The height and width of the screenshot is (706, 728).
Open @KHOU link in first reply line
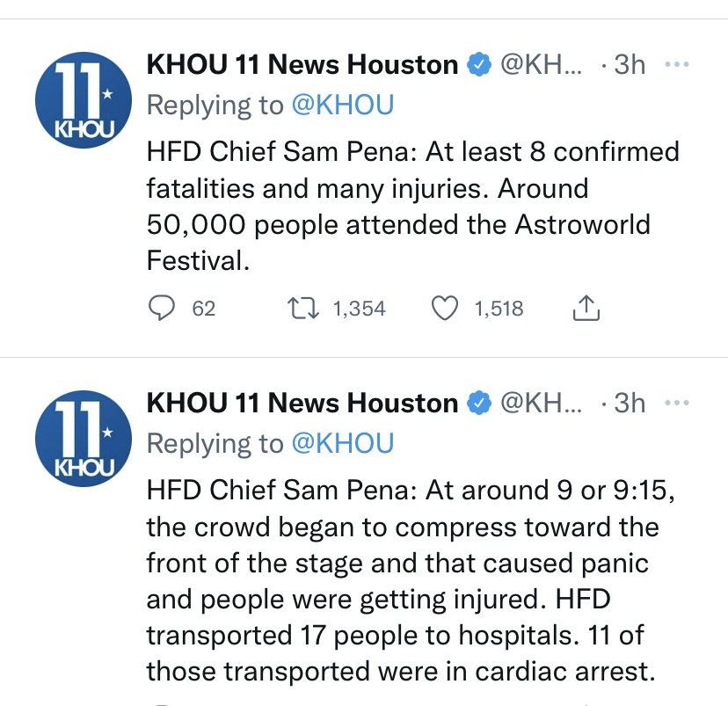(343, 106)
